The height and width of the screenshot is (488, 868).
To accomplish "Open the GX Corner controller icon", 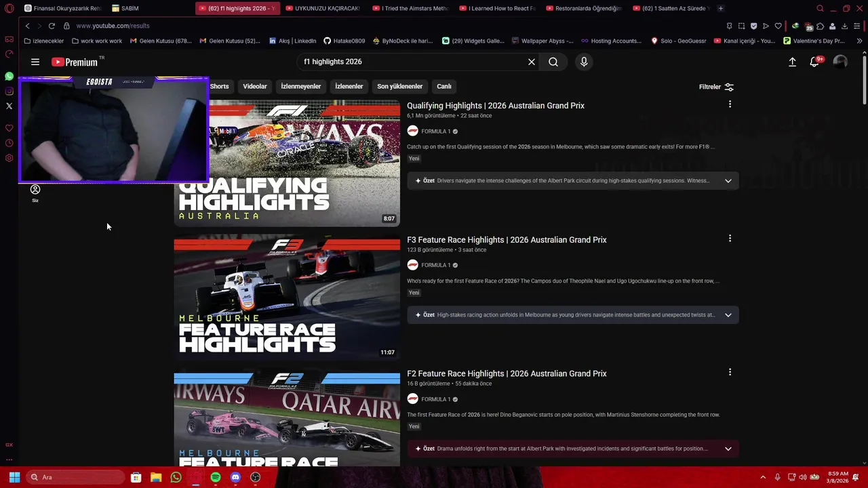I will [x=9, y=39].
